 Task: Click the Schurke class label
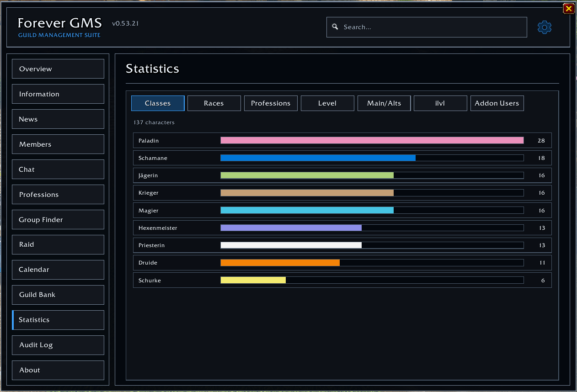[150, 281]
